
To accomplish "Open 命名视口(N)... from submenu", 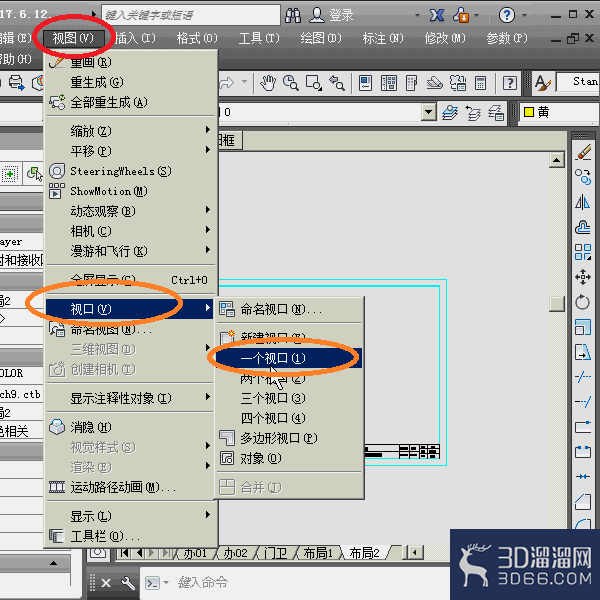I will point(289,309).
